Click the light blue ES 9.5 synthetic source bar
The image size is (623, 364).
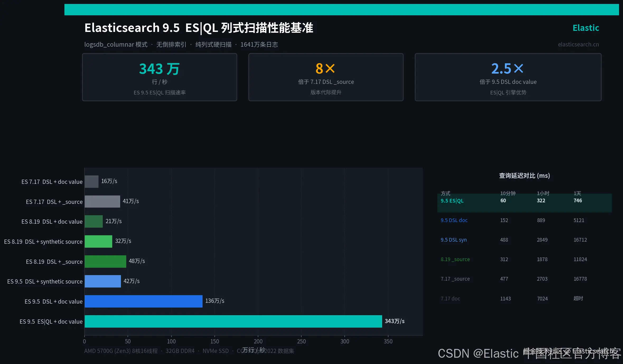(103, 281)
